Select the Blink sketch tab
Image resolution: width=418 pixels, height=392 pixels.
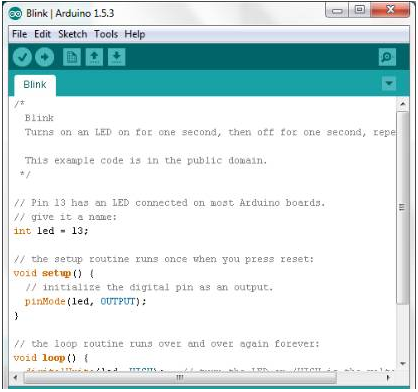click(x=35, y=85)
